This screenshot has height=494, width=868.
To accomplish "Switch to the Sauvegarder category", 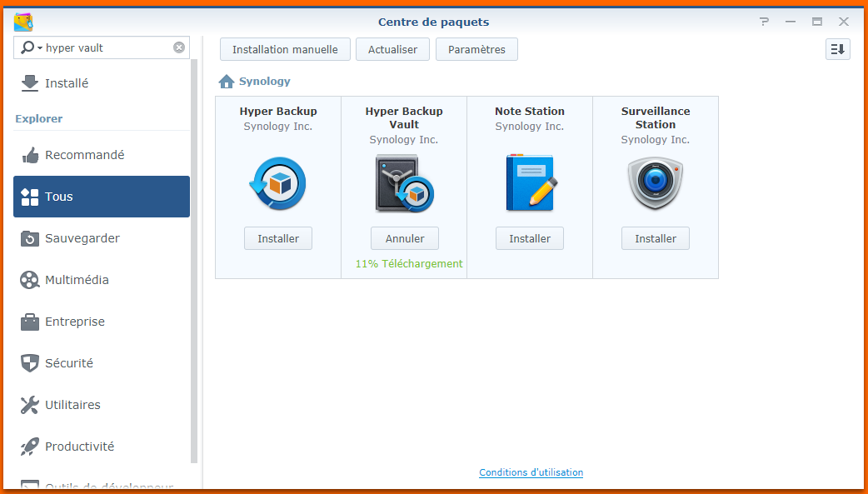I will 82,238.
